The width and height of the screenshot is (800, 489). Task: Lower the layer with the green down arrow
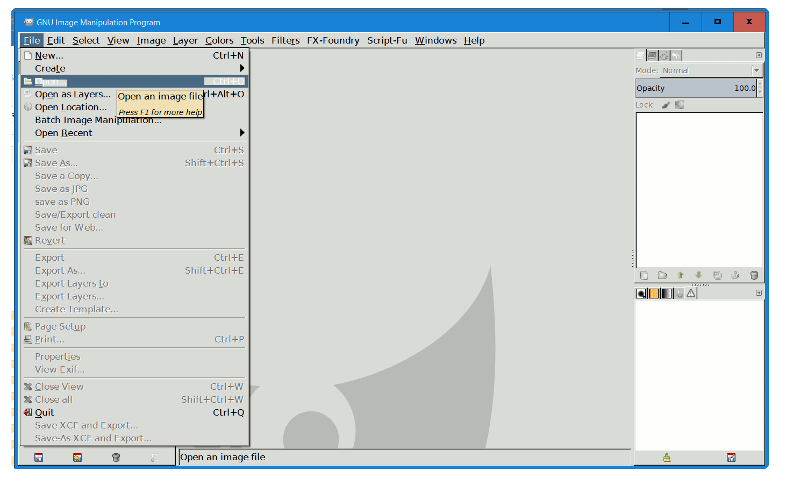click(x=698, y=275)
